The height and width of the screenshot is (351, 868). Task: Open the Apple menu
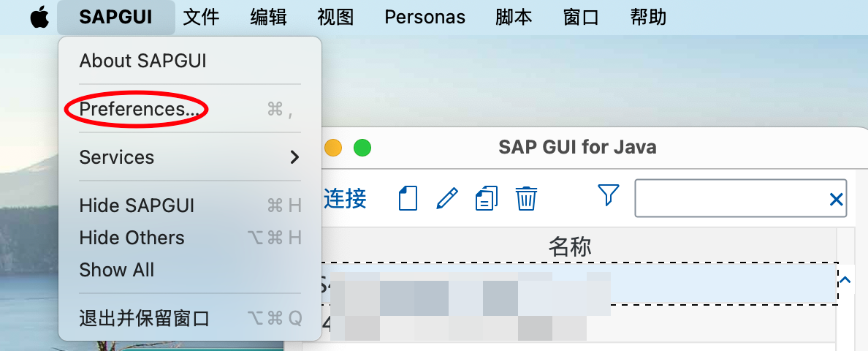click(x=39, y=17)
